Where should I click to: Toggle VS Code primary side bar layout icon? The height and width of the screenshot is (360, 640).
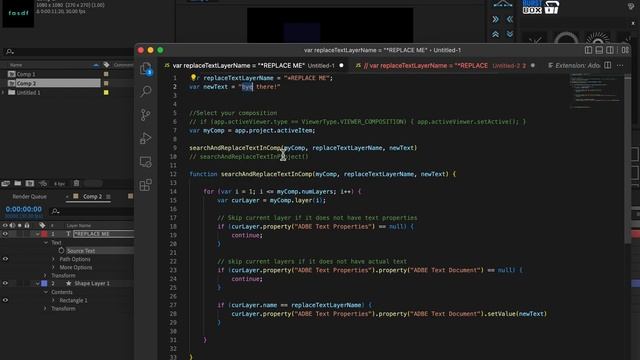tap(588, 50)
